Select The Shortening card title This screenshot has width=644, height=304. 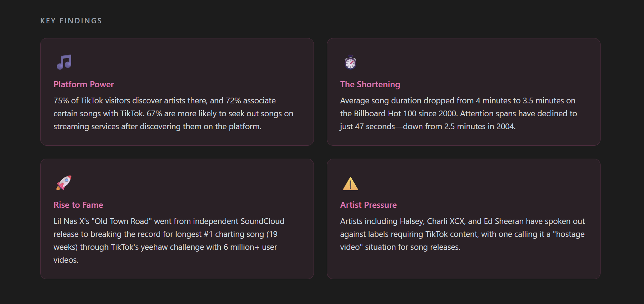370,84
